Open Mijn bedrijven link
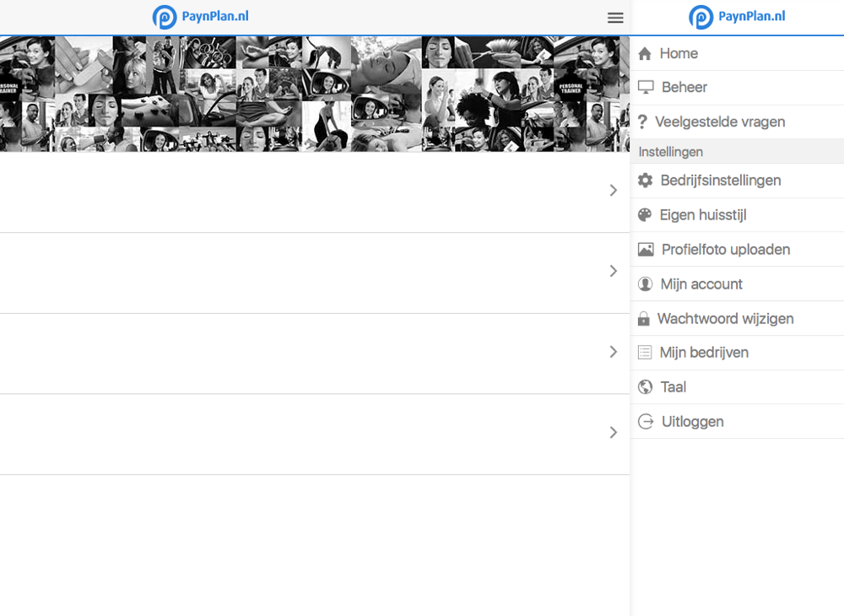This screenshot has height=616, width=844. [x=737, y=353]
